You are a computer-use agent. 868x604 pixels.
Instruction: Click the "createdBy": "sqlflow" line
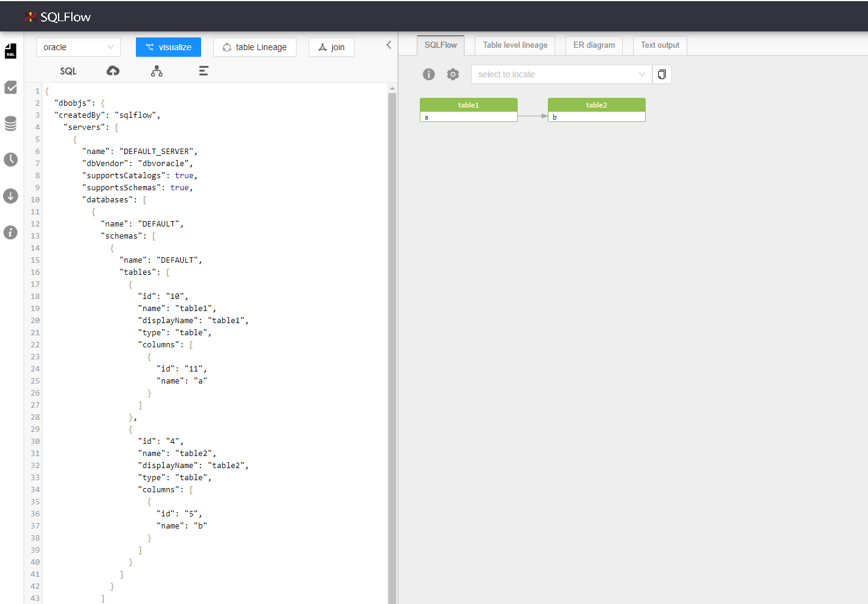[108, 115]
